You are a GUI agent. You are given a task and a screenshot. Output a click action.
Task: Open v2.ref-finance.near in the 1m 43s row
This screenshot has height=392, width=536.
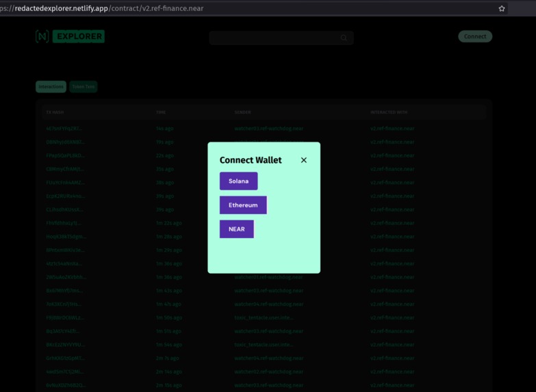click(392, 291)
